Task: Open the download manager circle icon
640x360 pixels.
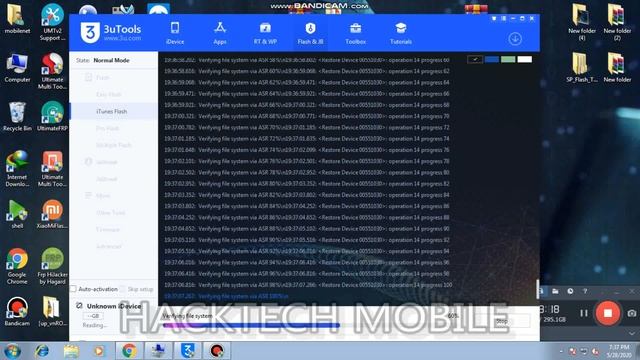Action: coord(515,39)
